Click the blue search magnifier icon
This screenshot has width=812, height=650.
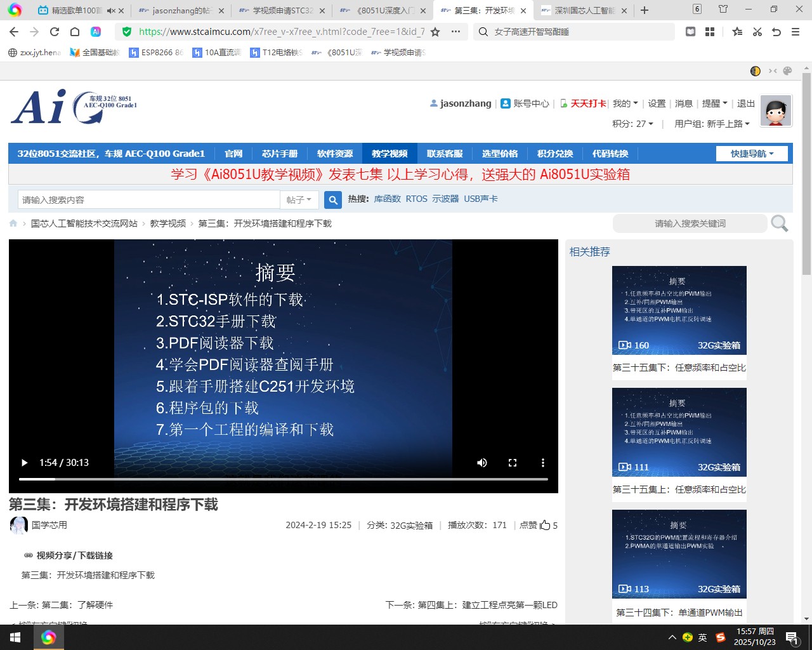point(332,199)
